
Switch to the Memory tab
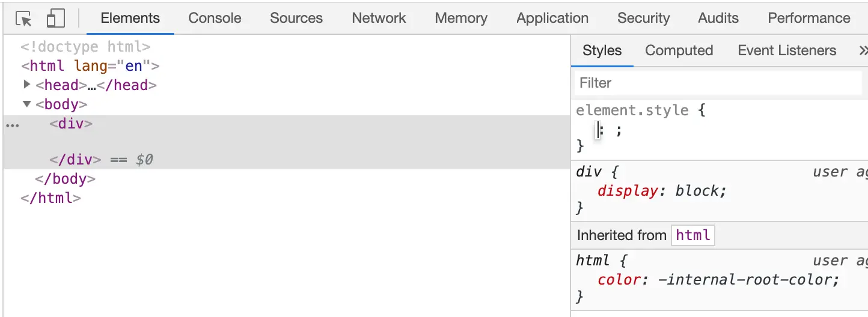click(x=461, y=18)
